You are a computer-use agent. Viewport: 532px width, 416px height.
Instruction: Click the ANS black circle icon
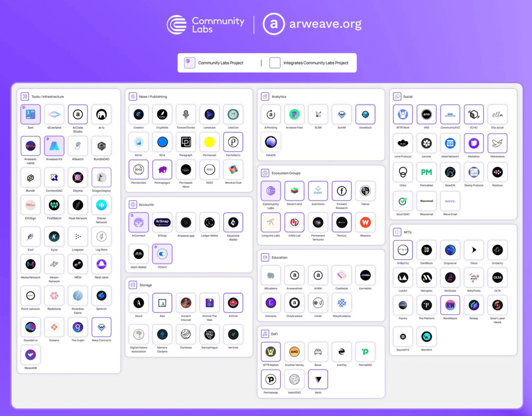pyautogui.click(x=427, y=114)
